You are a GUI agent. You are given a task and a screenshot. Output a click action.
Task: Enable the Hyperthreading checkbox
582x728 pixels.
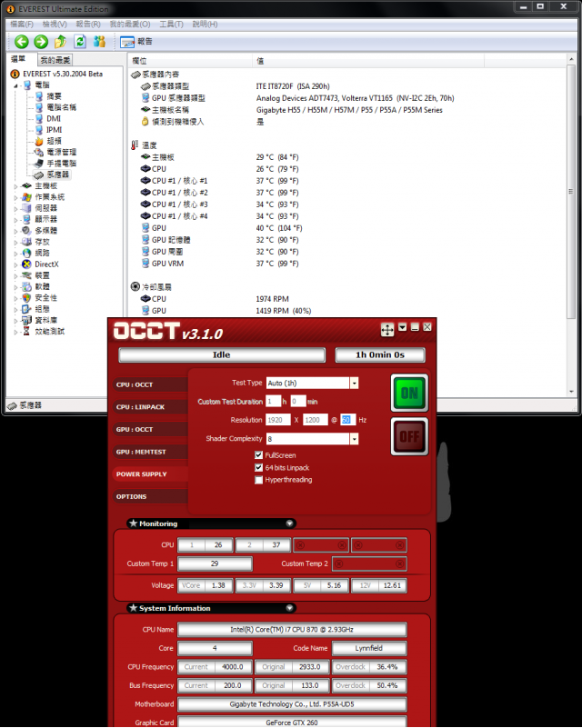click(x=259, y=480)
